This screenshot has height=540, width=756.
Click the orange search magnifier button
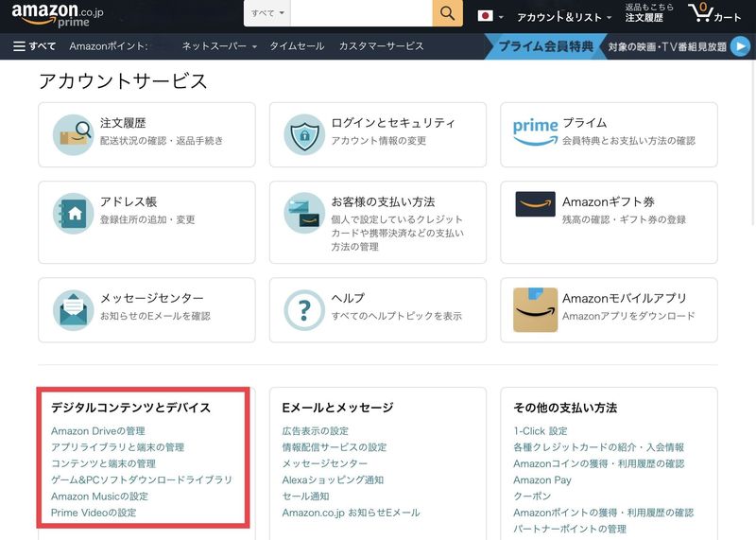447,13
